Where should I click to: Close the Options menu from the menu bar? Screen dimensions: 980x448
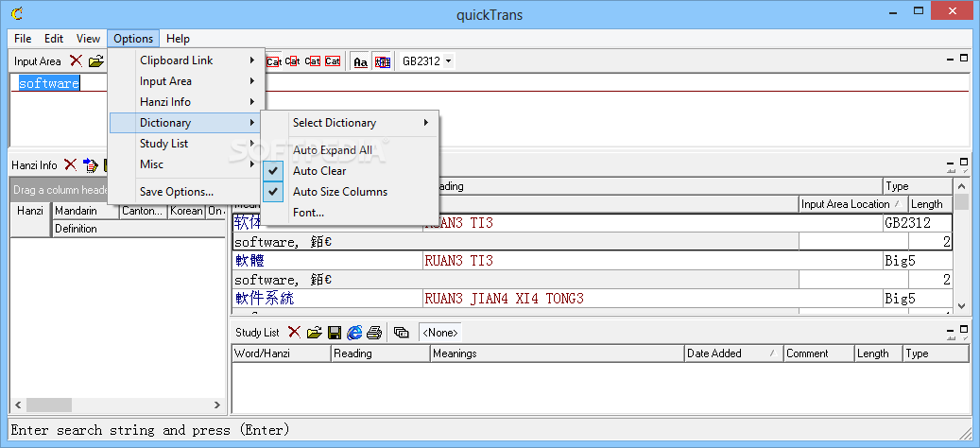133,39
